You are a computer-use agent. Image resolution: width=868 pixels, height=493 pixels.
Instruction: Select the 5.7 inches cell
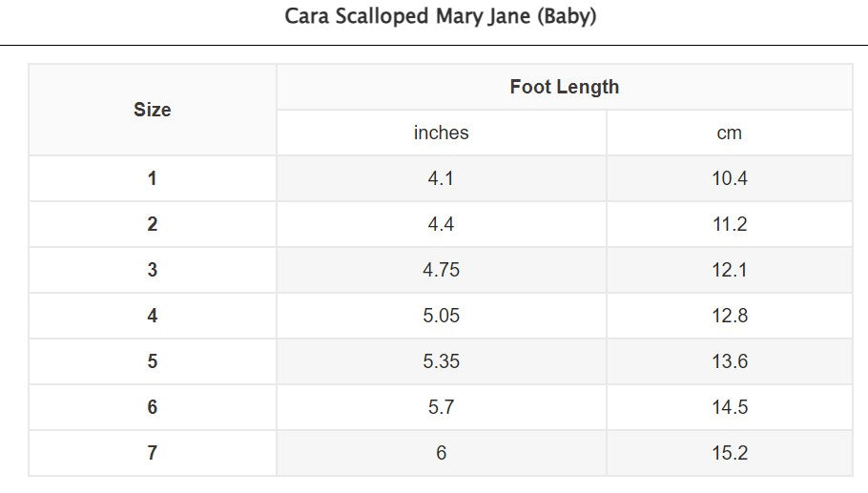click(x=442, y=407)
